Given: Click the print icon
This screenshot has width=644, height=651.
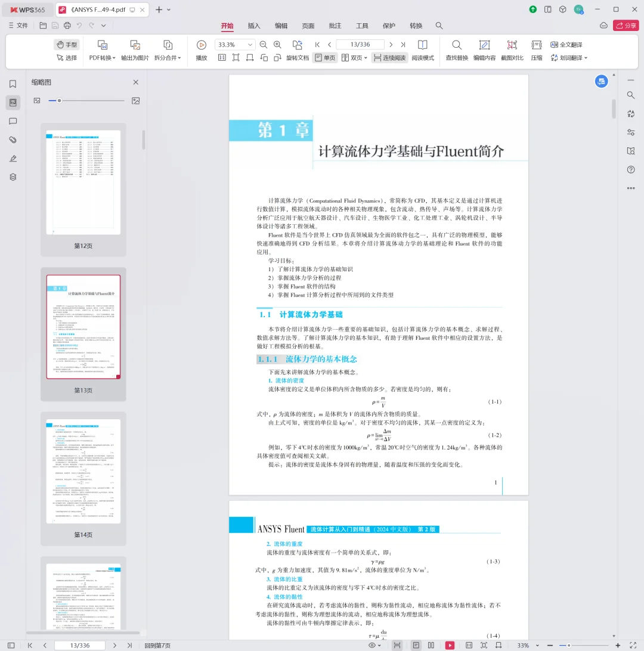Looking at the screenshot, I should coord(67,26).
